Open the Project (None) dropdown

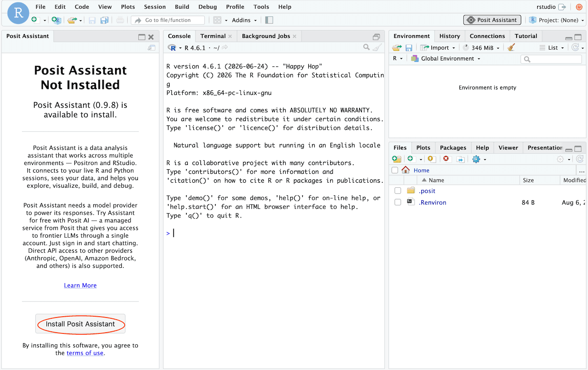(556, 20)
